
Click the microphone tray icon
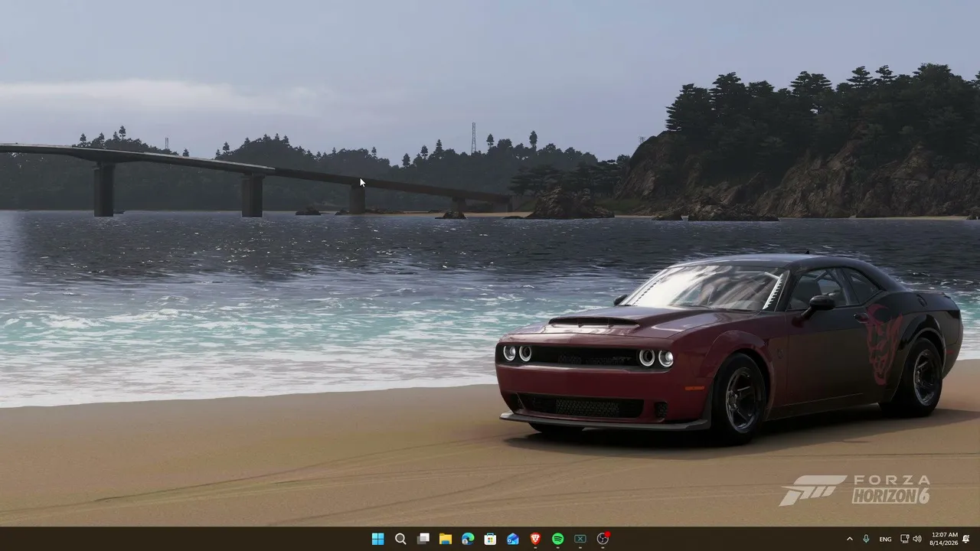point(866,539)
